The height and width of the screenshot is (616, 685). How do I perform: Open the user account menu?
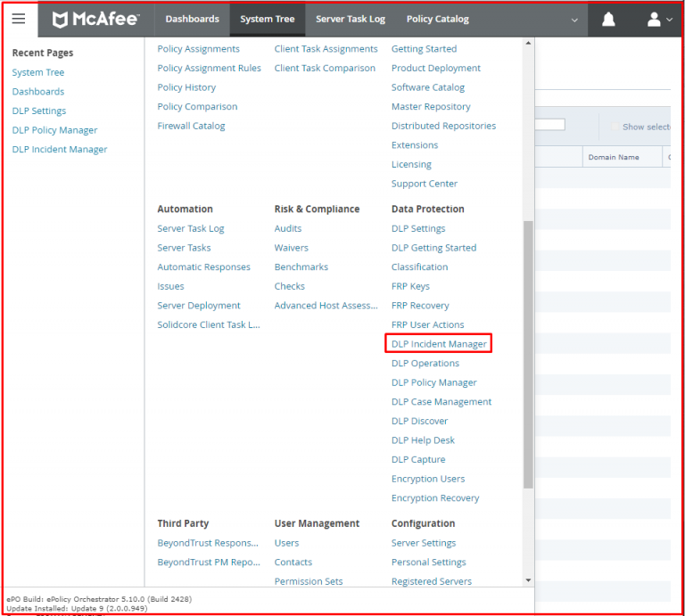pos(659,20)
